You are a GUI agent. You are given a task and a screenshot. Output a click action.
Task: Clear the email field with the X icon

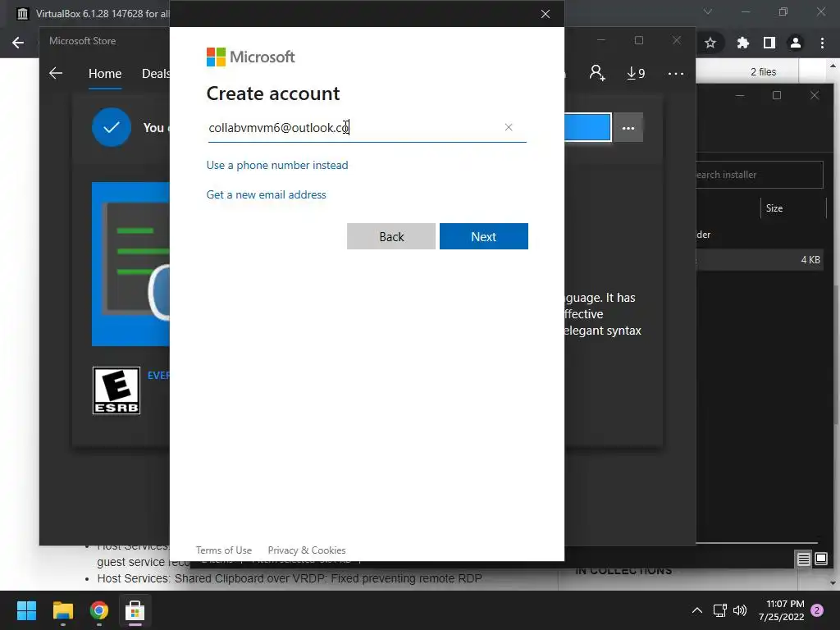509,127
